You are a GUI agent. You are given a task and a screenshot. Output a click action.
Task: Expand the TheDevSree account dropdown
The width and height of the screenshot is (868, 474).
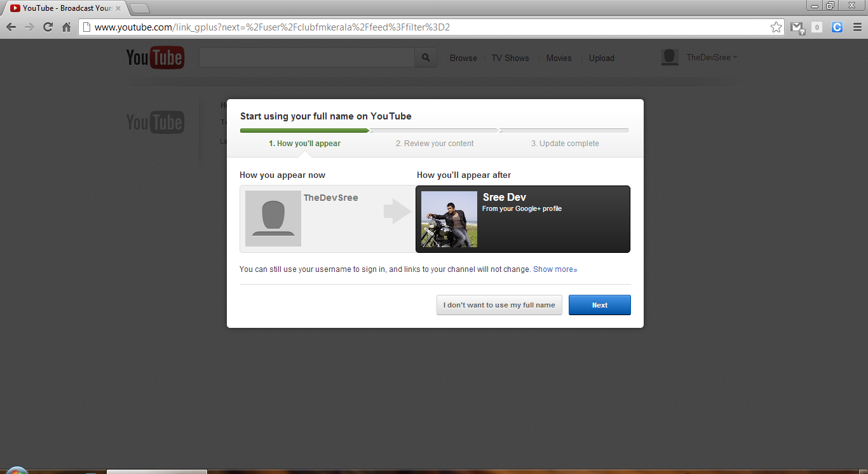click(x=712, y=57)
